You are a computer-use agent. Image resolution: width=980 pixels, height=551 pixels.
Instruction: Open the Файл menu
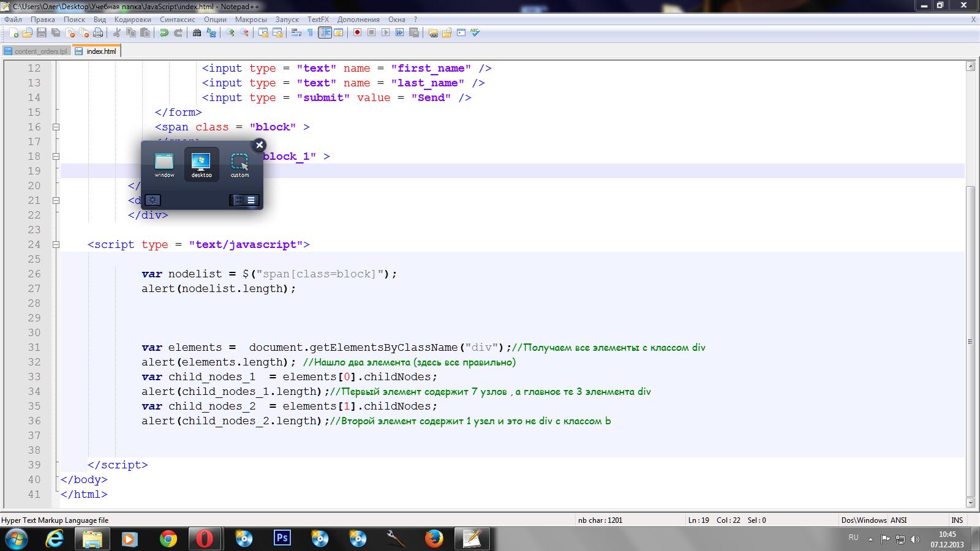click(13, 20)
